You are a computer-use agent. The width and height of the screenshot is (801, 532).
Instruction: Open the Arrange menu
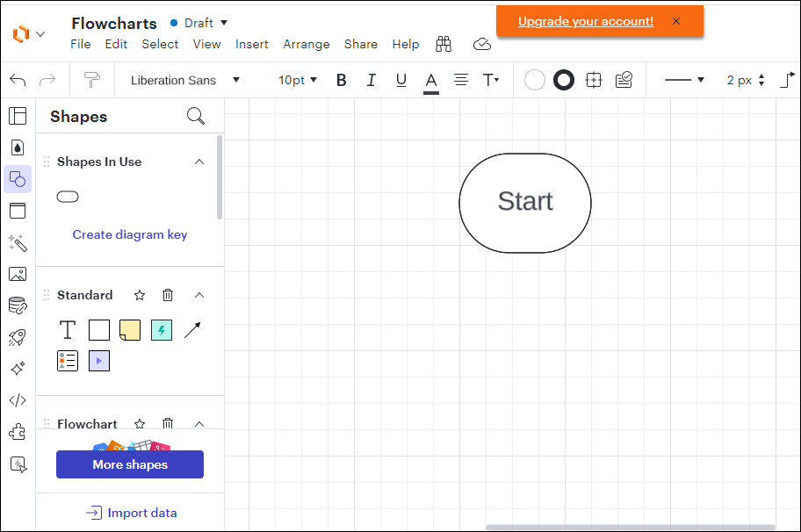307,45
